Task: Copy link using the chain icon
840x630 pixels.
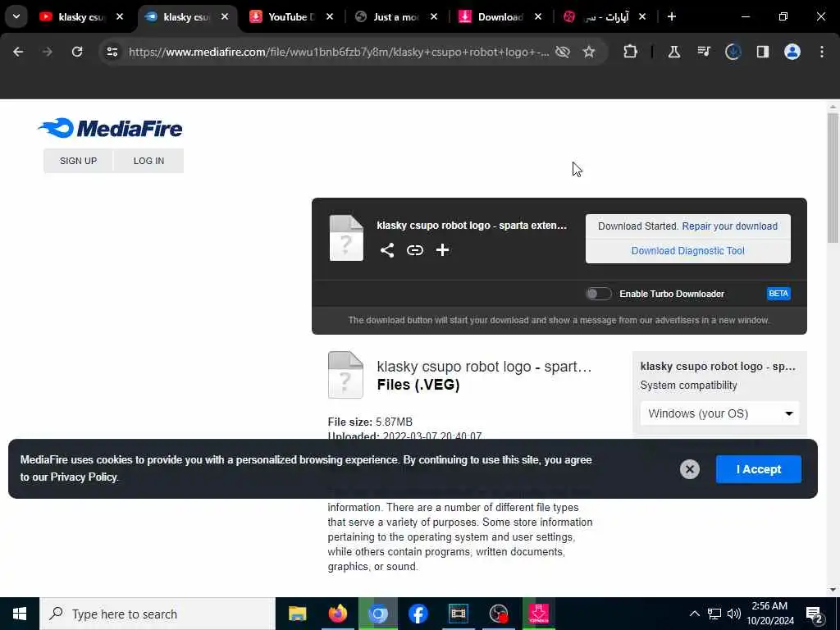Action: (x=414, y=250)
